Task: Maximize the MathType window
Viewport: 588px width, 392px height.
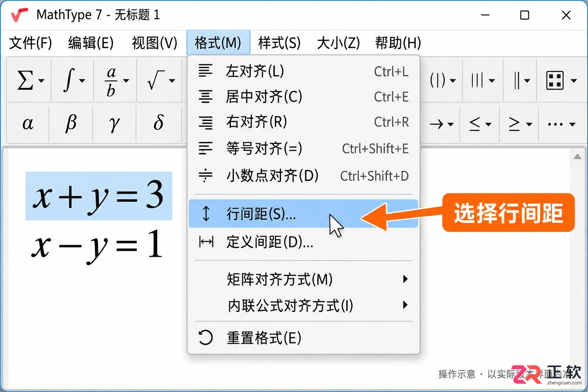Action: pyautogui.click(x=525, y=15)
